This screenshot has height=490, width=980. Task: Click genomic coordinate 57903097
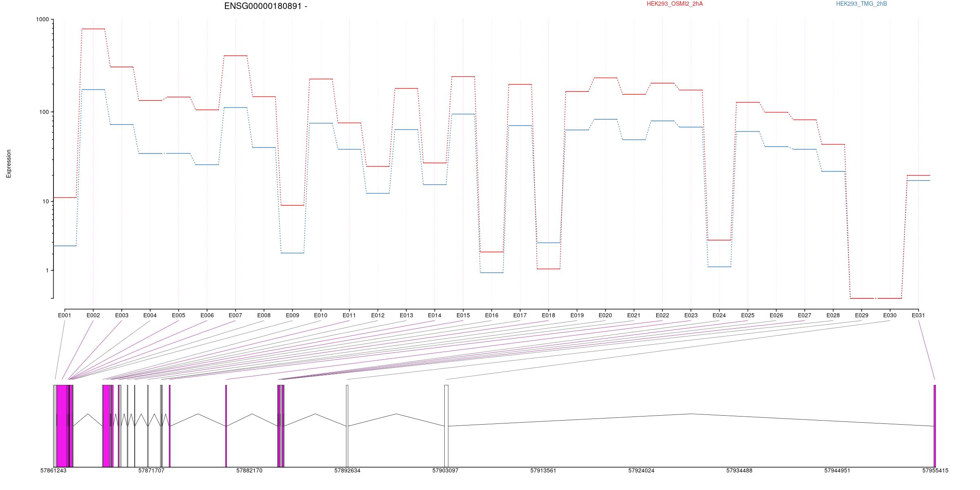[445, 470]
